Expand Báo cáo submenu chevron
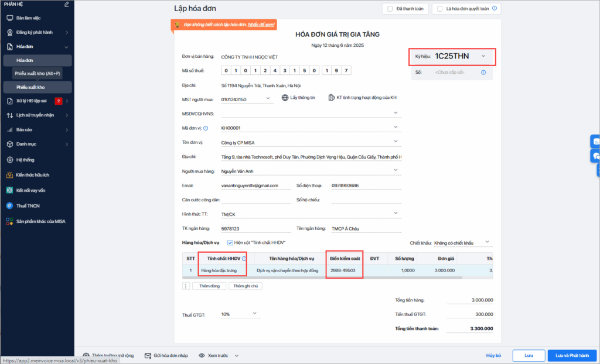The width and height of the screenshot is (600, 364). click(67, 130)
